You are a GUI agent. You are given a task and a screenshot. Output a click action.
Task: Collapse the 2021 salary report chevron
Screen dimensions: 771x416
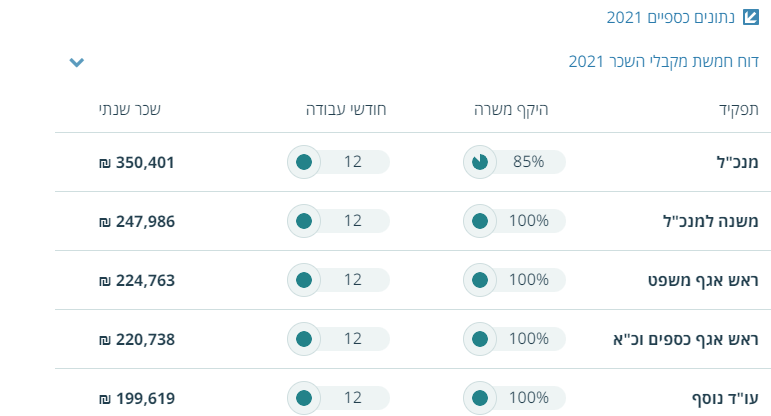point(77,62)
